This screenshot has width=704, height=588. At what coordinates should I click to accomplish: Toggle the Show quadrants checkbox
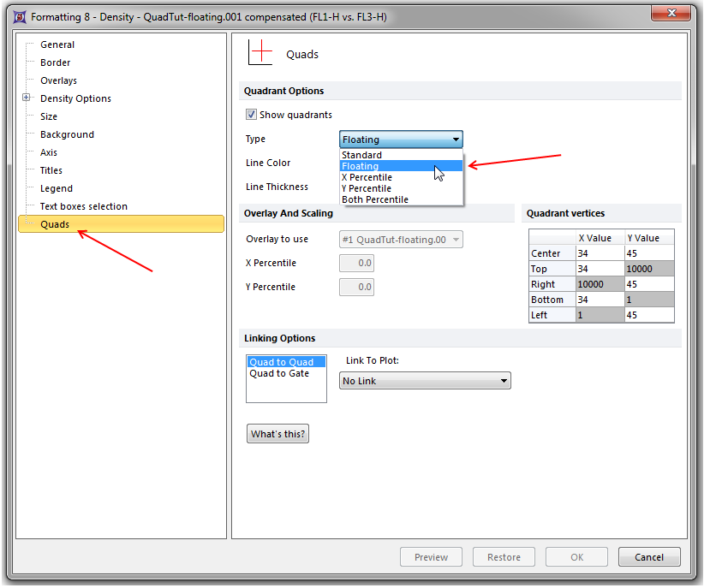(252, 115)
